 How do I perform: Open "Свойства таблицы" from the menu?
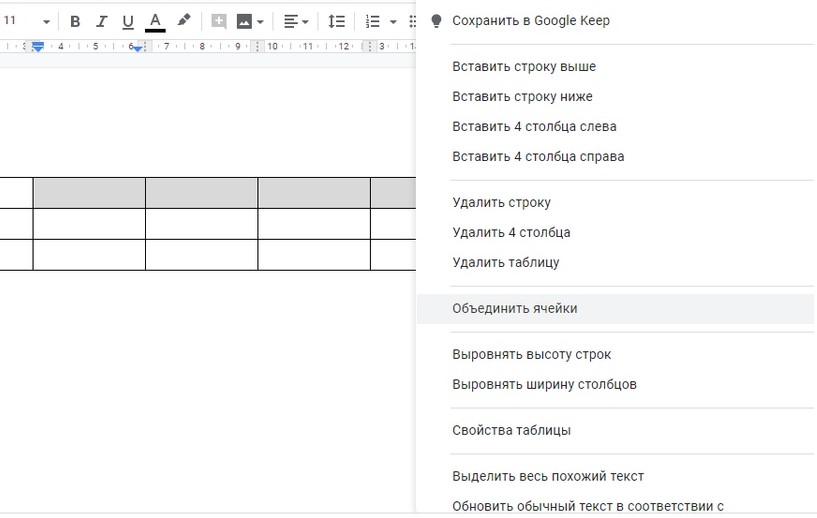click(x=512, y=431)
